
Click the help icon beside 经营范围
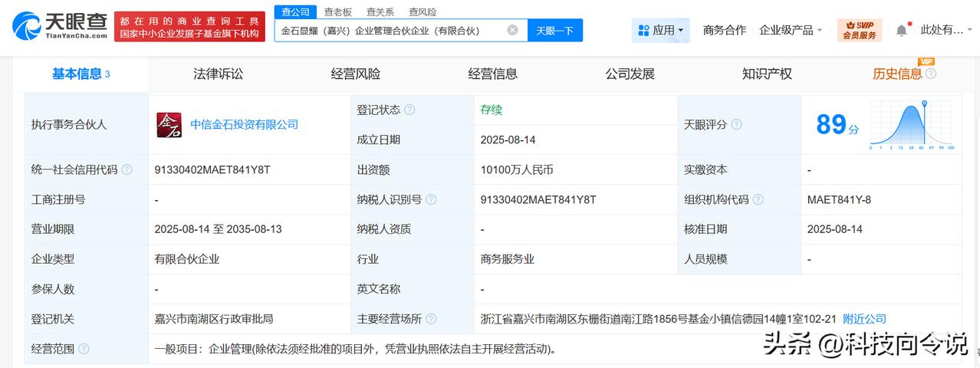point(83,349)
